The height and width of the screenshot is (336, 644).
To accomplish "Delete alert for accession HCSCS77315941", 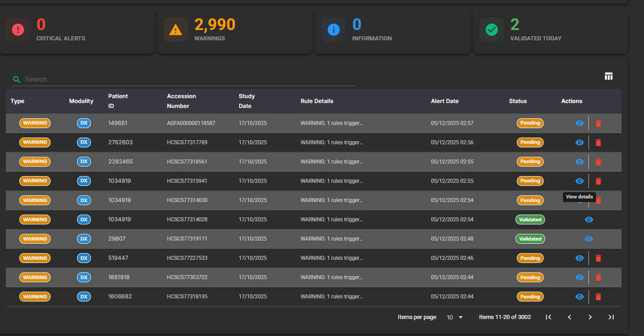I will pos(598,181).
